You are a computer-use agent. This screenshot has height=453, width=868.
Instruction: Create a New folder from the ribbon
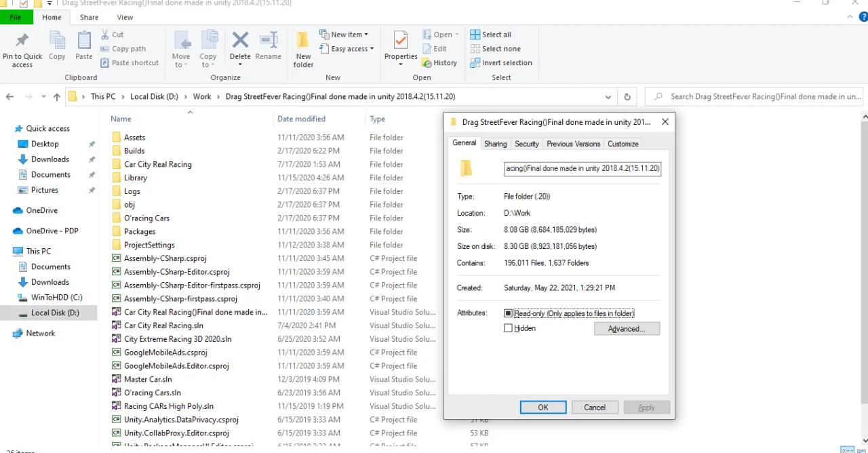tap(303, 41)
